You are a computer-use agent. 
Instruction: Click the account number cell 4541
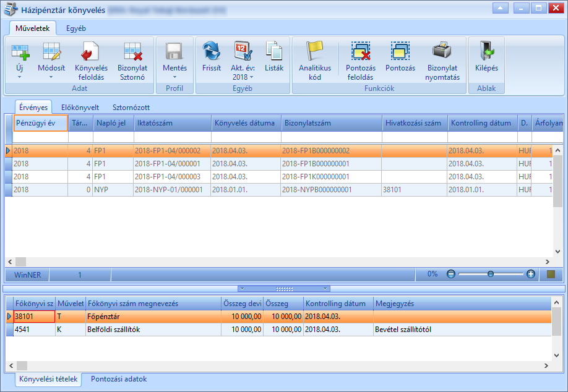click(34, 330)
